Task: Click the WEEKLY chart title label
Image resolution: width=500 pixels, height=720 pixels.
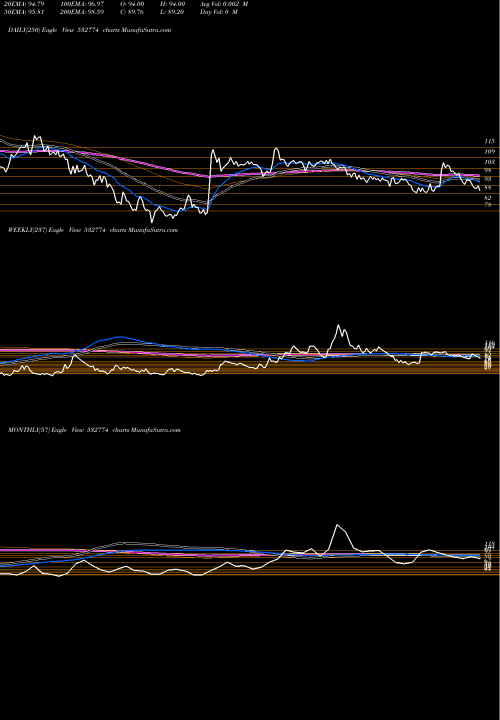Action: click(x=93, y=230)
